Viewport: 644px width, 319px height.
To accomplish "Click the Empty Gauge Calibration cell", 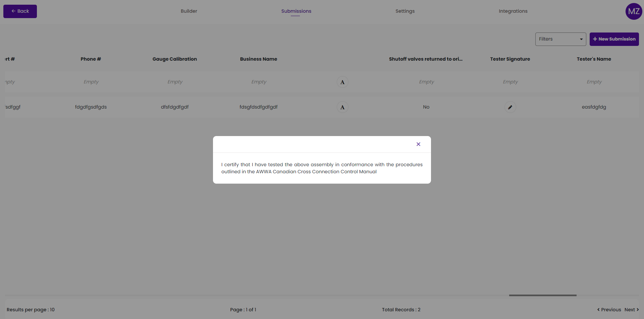I will click(x=175, y=82).
